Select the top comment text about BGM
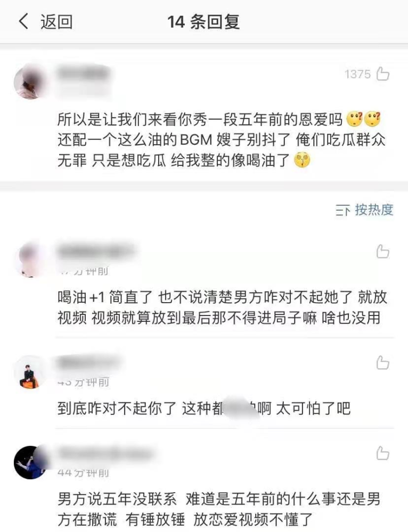The image size is (408, 532). pos(221,140)
